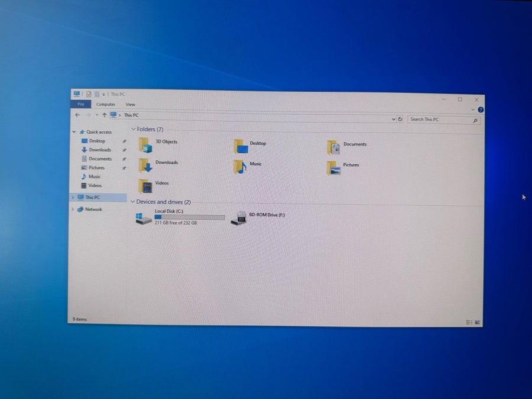The image size is (532, 399).
Task: Click the refresh icon in address bar
Action: pyautogui.click(x=400, y=119)
